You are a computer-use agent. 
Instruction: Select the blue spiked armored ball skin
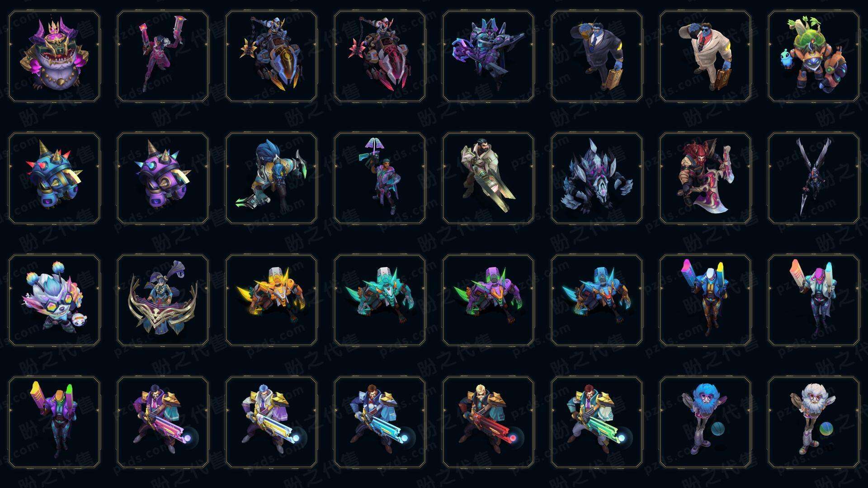tap(54, 178)
